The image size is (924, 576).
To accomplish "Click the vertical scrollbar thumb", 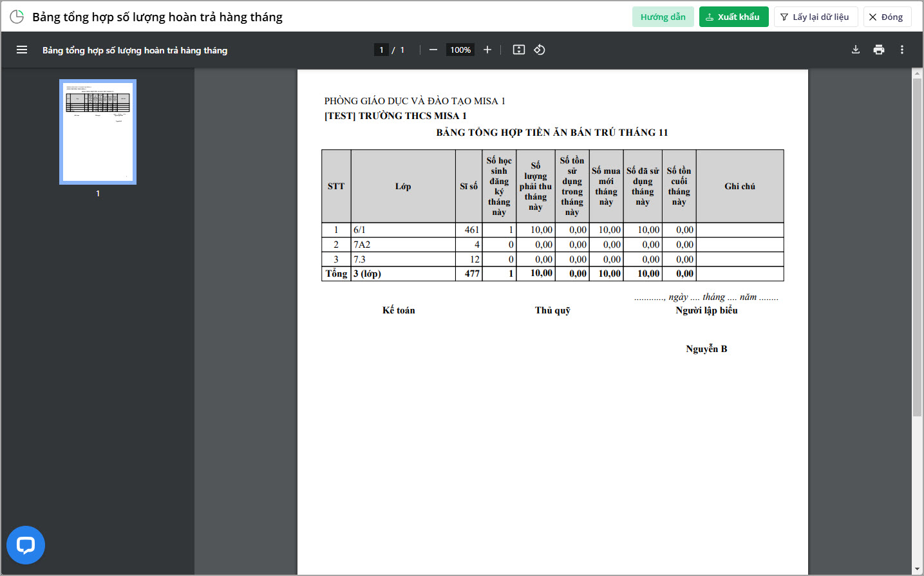I will point(918,248).
